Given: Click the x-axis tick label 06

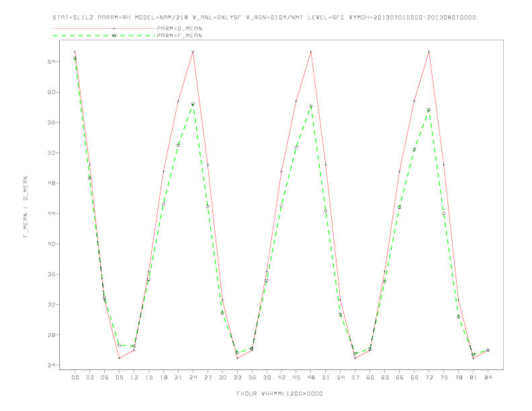Looking at the screenshot, I should (x=105, y=377).
